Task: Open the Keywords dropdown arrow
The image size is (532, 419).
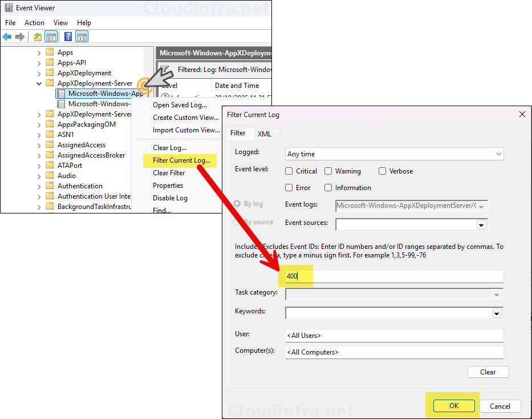Action: click(496, 313)
